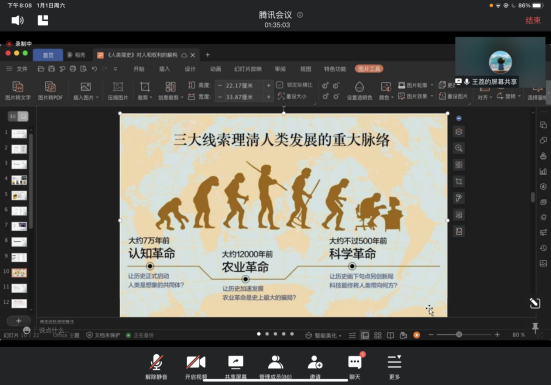
Task: Click the crop tool in ribbon
Action: pos(145,90)
